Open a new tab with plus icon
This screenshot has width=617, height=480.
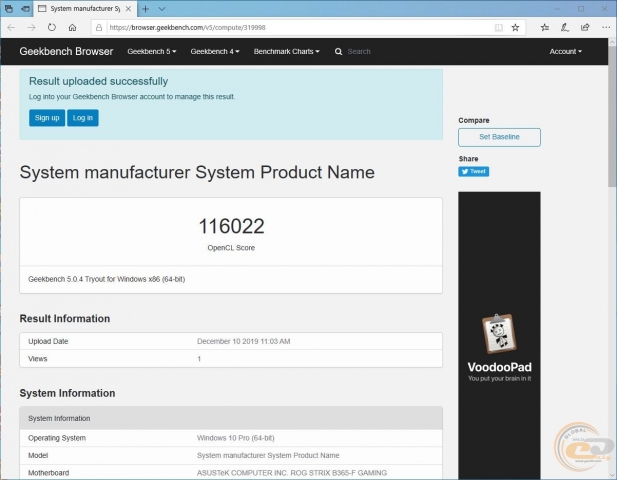(145, 9)
